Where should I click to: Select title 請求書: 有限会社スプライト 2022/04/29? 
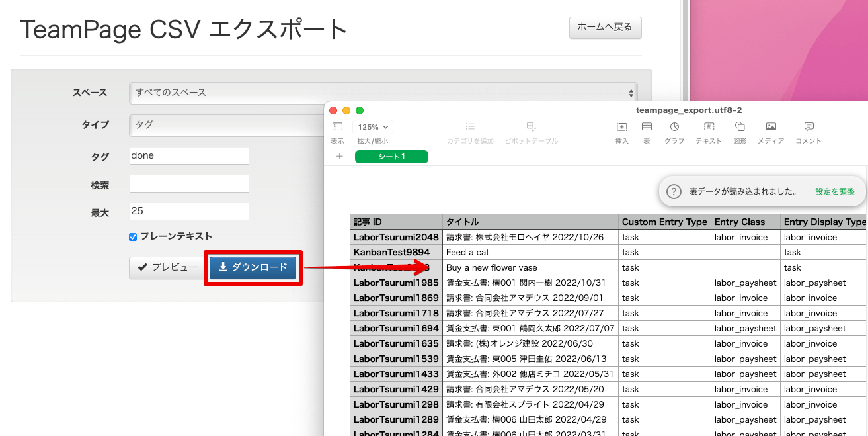[530, 404]
